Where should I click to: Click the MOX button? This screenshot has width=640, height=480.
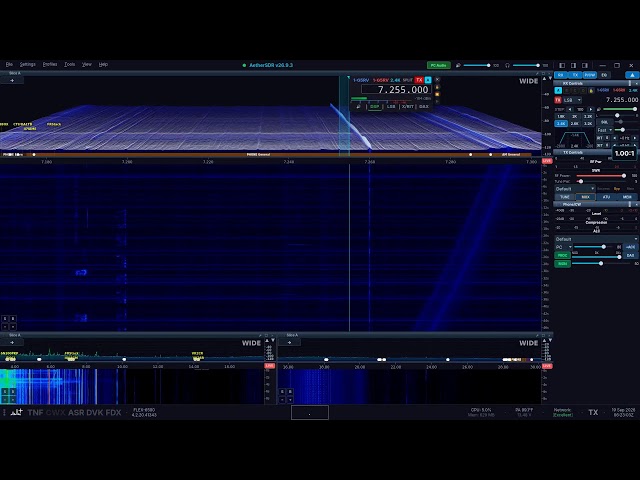coord(586,197)
